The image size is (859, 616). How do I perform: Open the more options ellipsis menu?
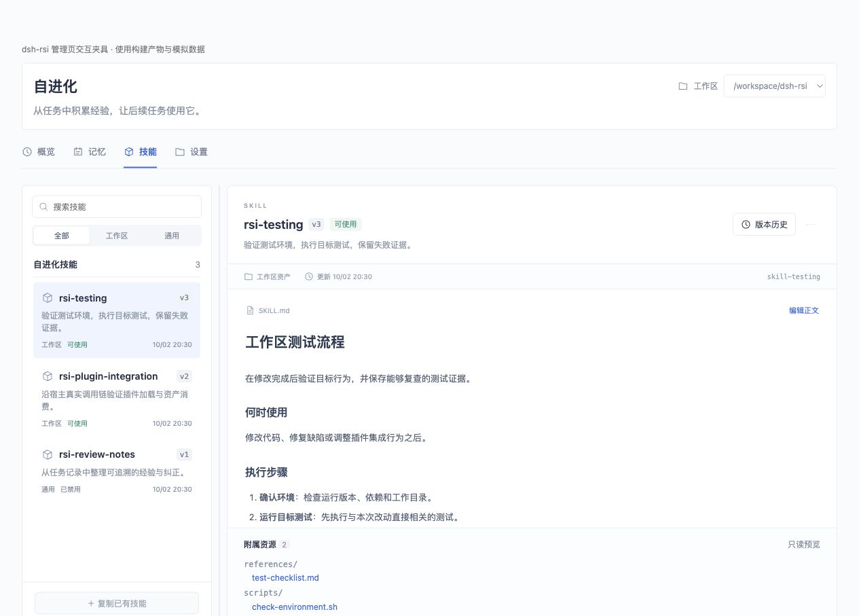click(x=811, y=224)
